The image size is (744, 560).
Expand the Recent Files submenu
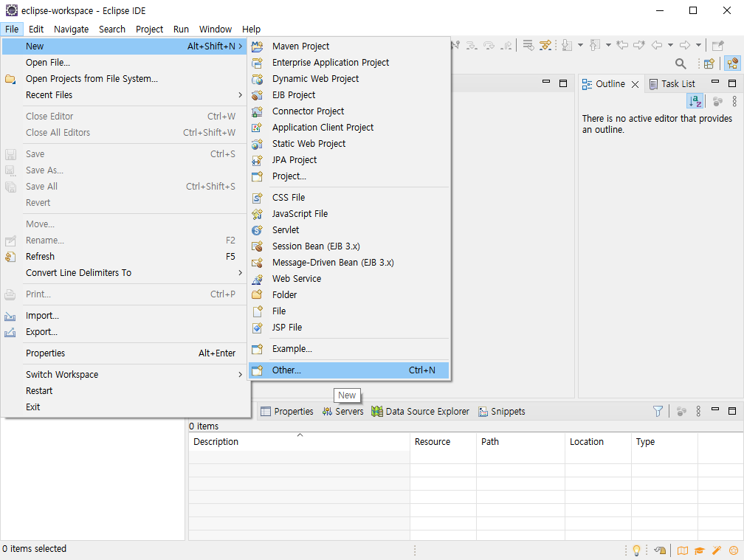[124, 95]
